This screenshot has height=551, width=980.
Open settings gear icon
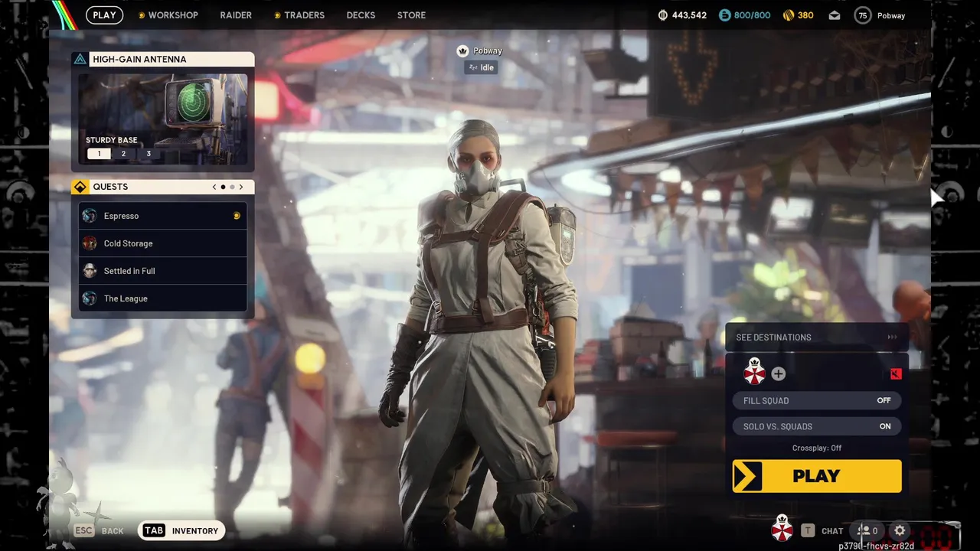(x=900, y=530)
